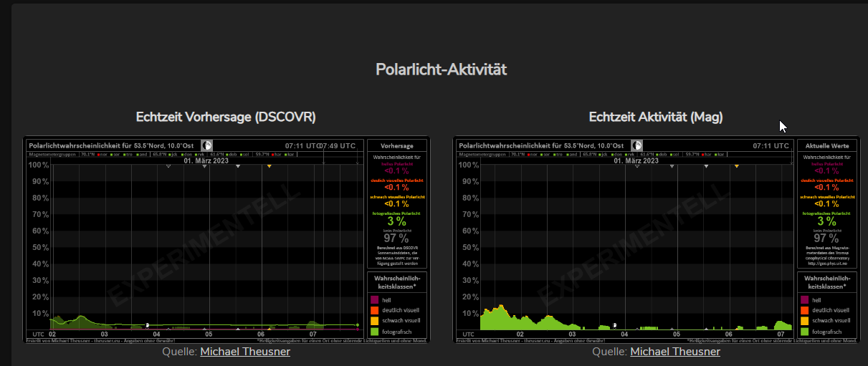Click the small moon marker on the Mag time axis
868x366 pixels.
614,324
